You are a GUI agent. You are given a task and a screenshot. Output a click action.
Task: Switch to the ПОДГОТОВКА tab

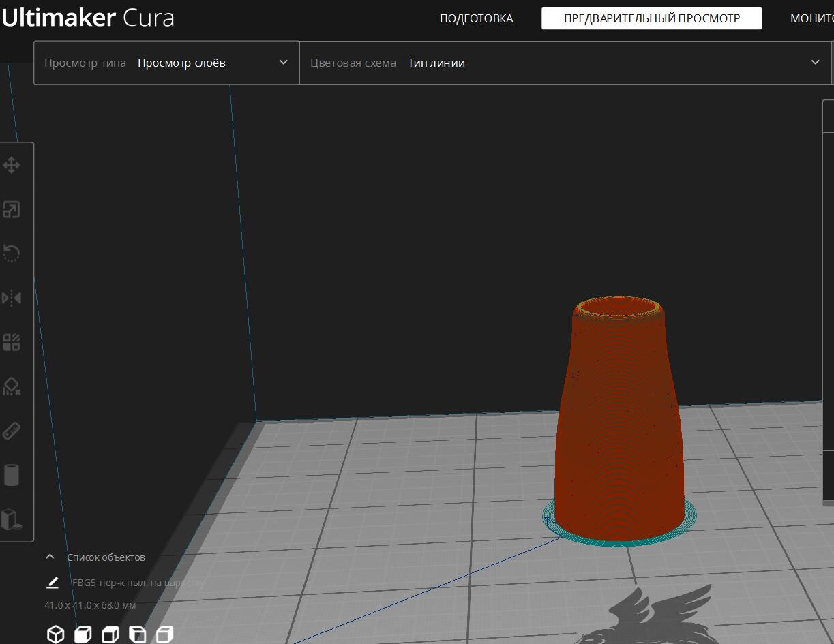(x=476, y=18)
